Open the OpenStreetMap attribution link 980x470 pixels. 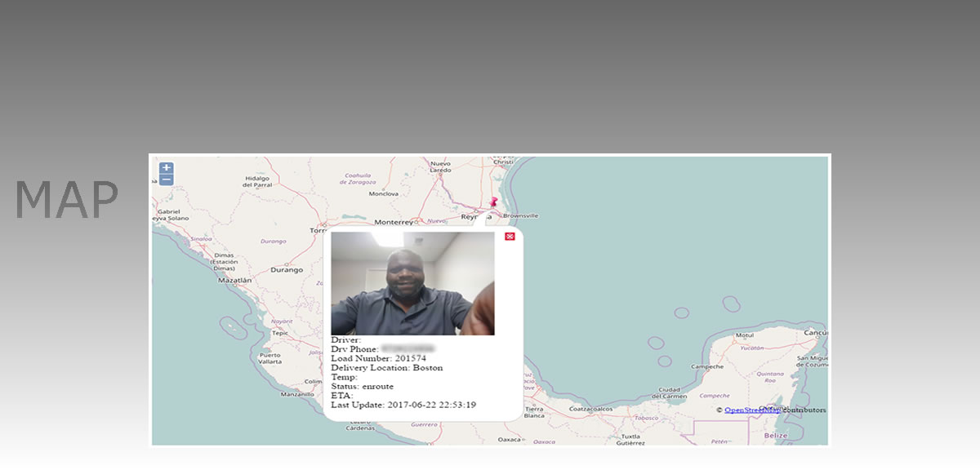coord(752,410)
